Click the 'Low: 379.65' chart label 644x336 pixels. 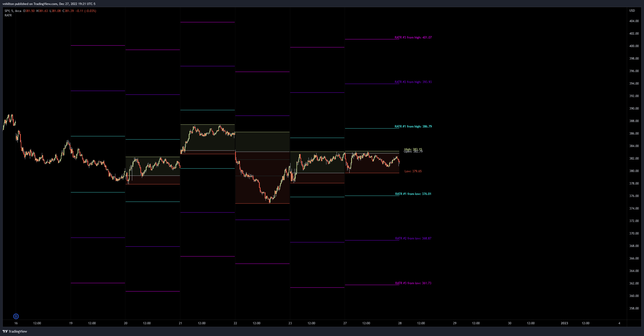pyautogui.click(x=413, y=171)
